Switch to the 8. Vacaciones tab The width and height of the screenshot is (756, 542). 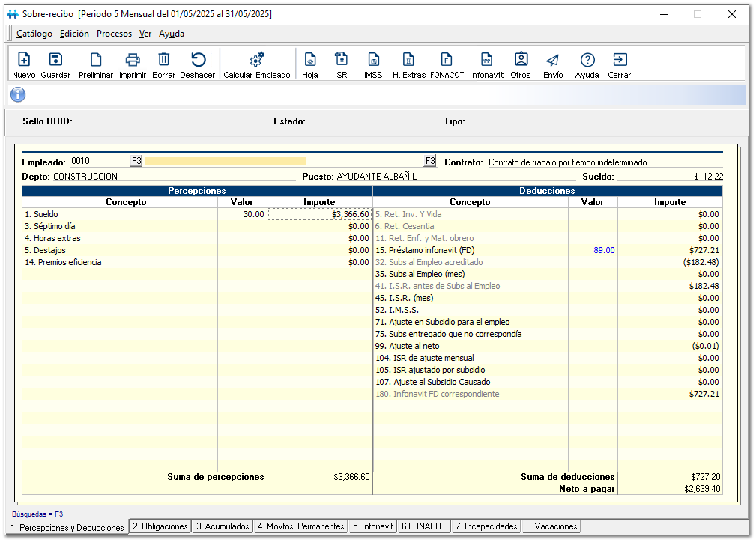coord(551,526)
